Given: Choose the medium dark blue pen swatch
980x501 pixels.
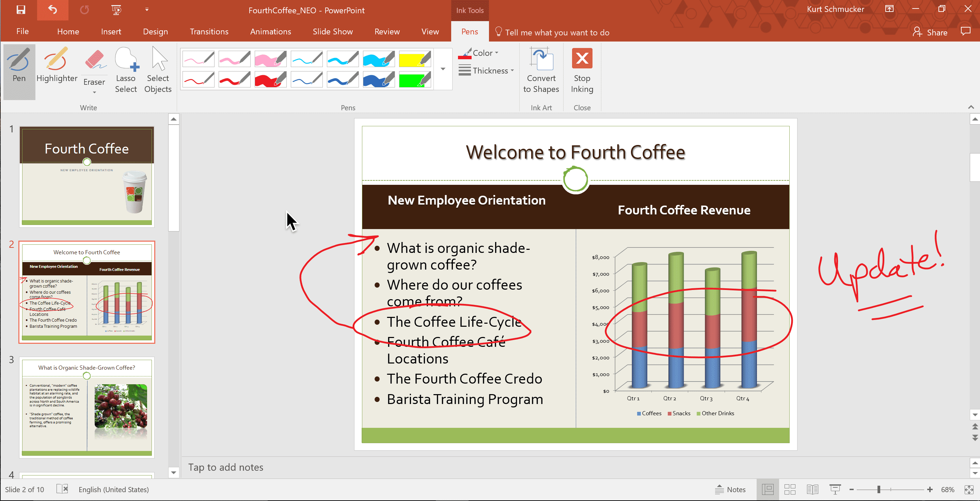Looking at the screenshot, I should coord(343,79).
